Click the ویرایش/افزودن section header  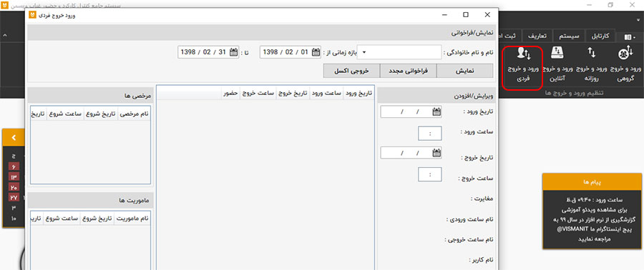pos(436,96)
